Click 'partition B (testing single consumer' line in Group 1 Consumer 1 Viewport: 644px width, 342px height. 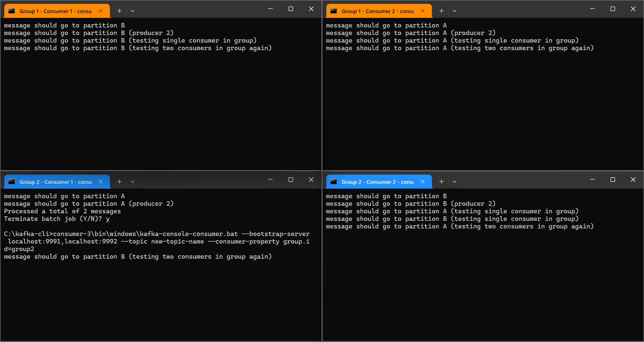(x=130, y=41)
